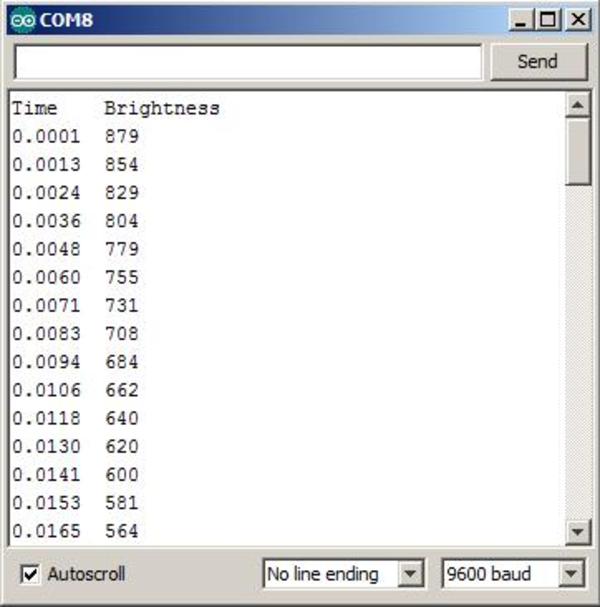This screenshot has width=600, height=607.
Task: Click the 0.0083 time value
Action: tap(46, 333)
